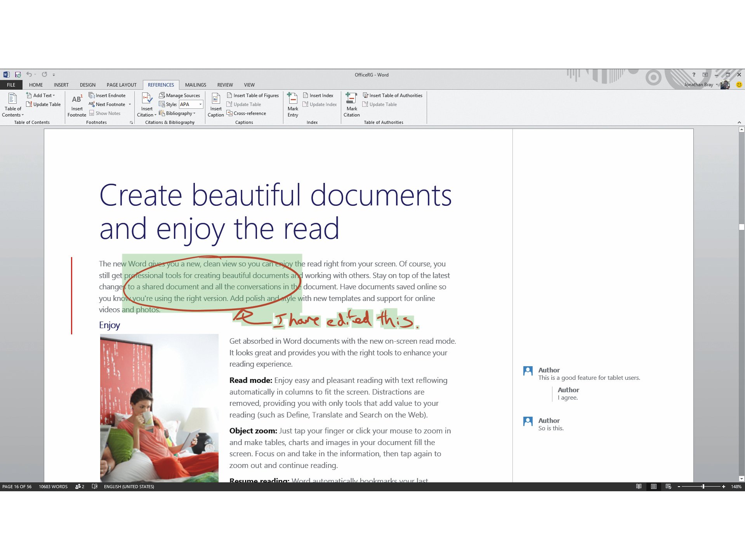This screenshot has width=745, height=560.
Task: Switch to the MAILINGS tab
Action: point(196,85)
